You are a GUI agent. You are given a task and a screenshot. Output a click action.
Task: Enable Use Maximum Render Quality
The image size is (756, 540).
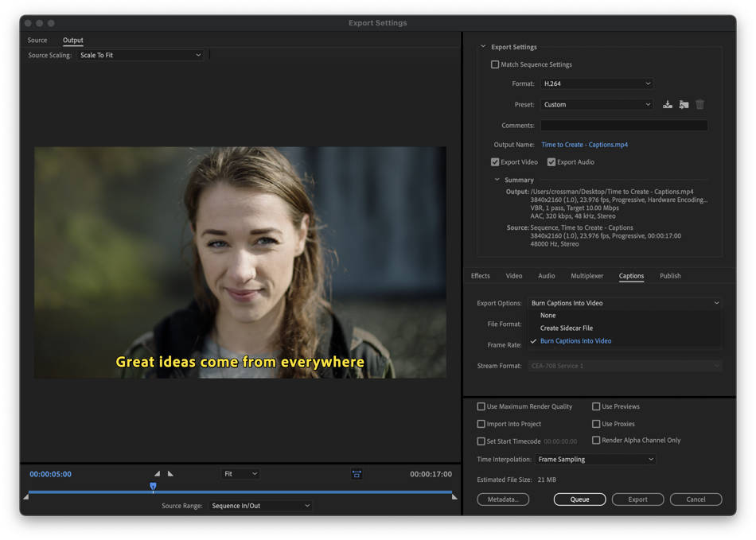tap(481, 406)
